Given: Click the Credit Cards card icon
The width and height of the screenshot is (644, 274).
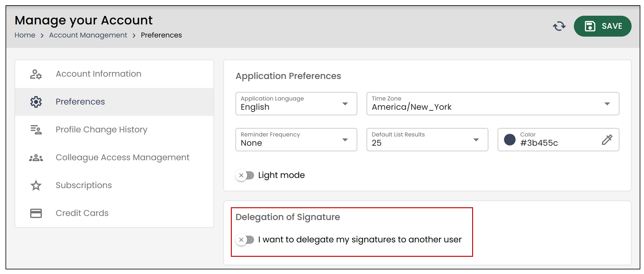Looking at the screenshot, I should (36, 213).
